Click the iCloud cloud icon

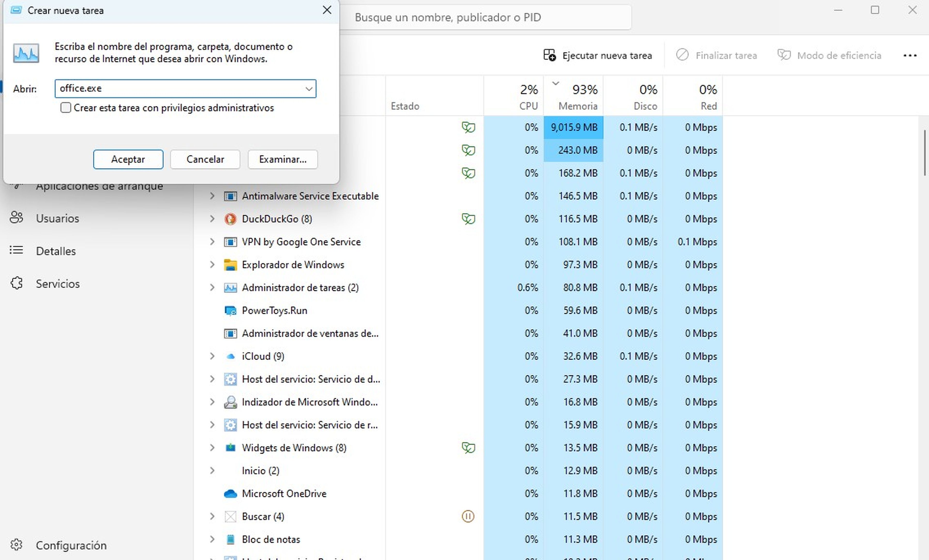click(x=230, y=356)
